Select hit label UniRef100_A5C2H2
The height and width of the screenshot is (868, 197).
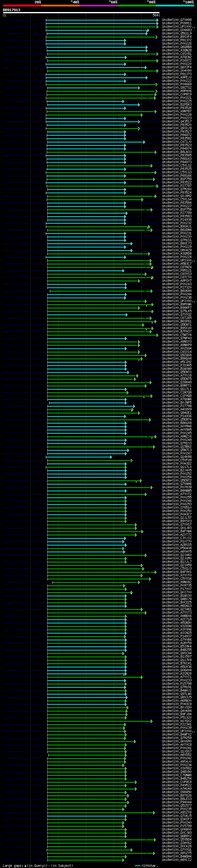[177, 362]
